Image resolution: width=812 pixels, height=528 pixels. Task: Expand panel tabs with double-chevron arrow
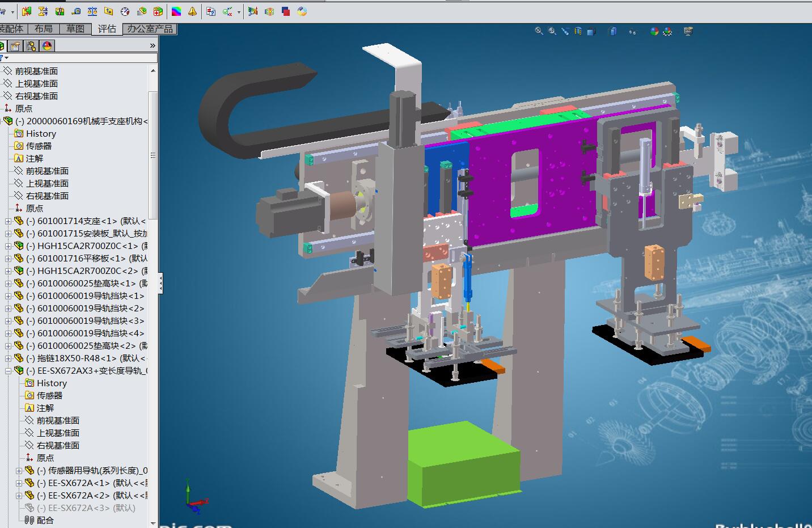[152, 45]
